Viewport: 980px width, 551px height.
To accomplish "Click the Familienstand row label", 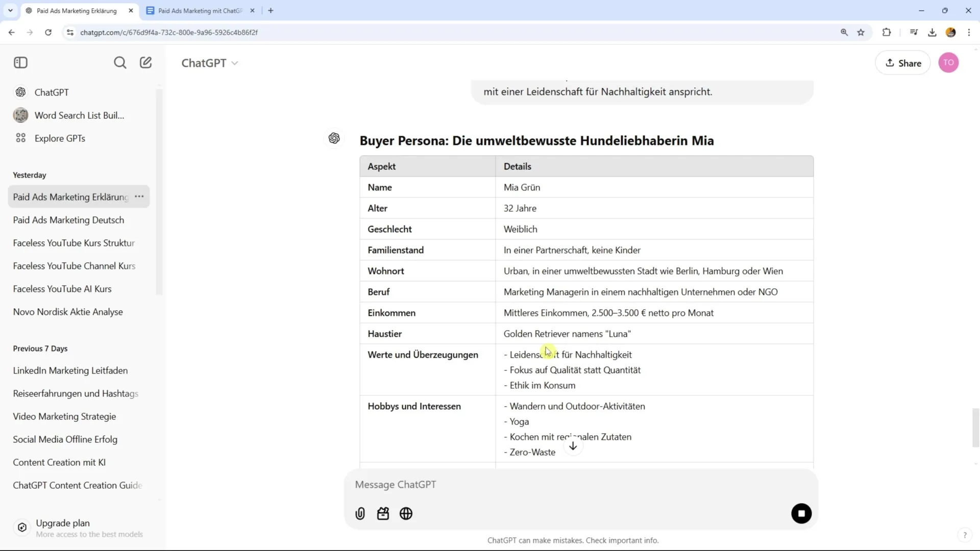I will tap(396, 250).
